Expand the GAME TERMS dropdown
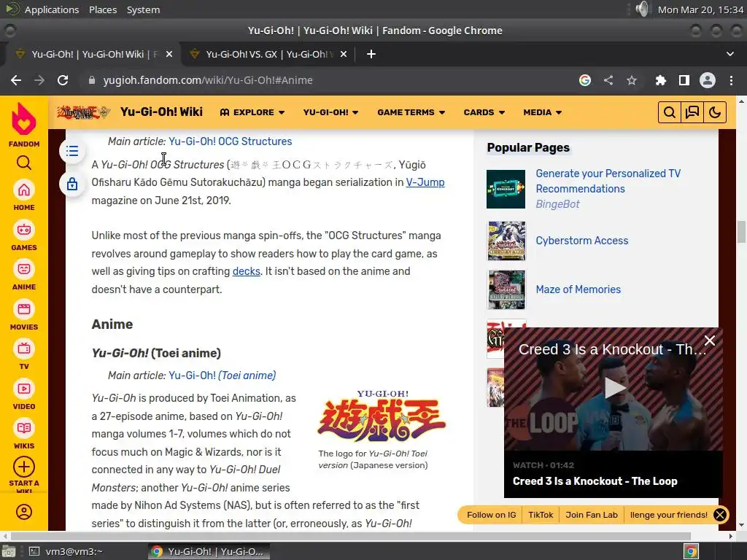 point(411,112)
